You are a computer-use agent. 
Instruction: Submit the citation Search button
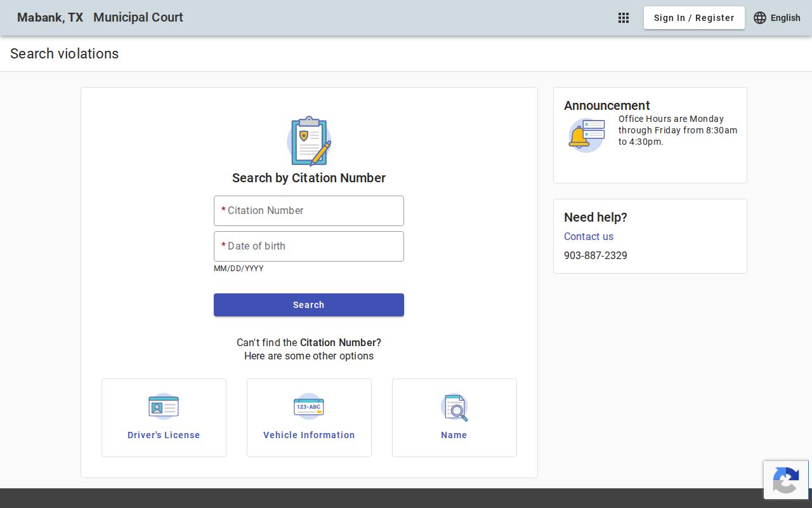click(x=309, y=305)
